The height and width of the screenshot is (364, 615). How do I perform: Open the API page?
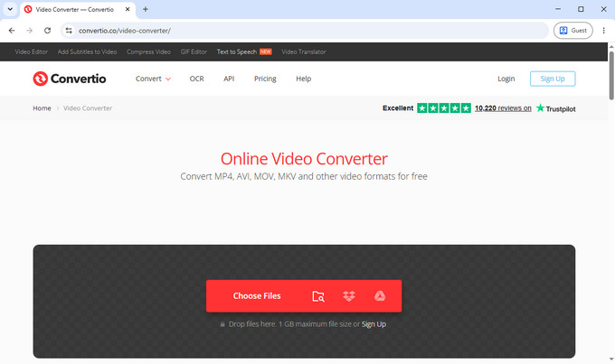(229, 79)
